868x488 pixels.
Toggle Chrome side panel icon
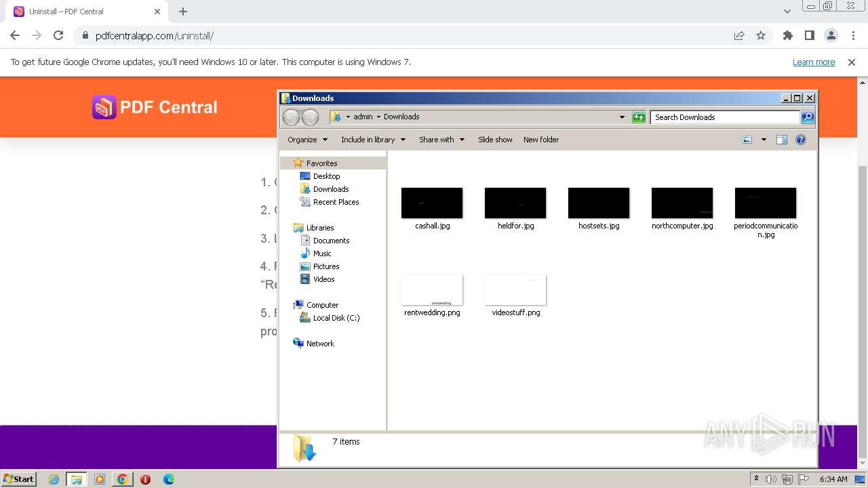(x=810, y=35)
